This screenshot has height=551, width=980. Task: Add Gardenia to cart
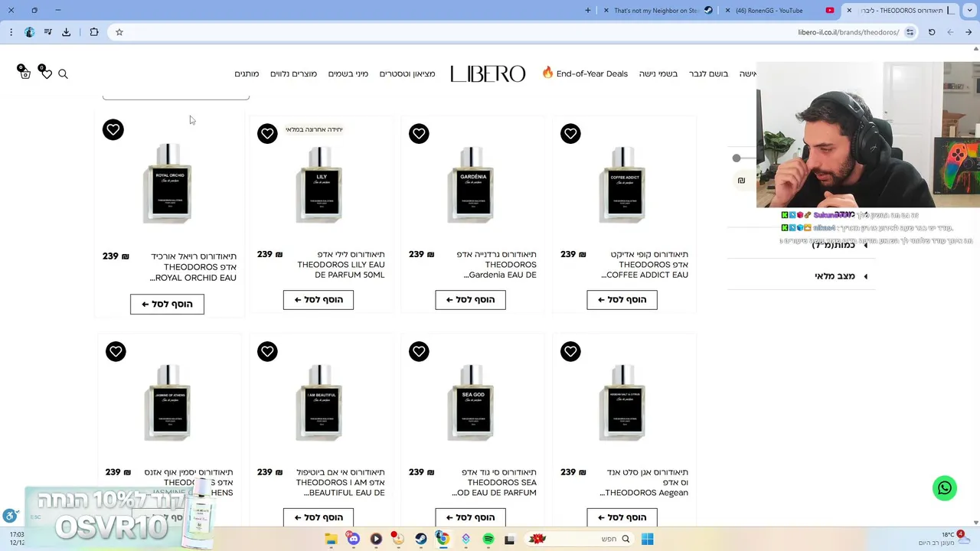click(x=470, y=299)
